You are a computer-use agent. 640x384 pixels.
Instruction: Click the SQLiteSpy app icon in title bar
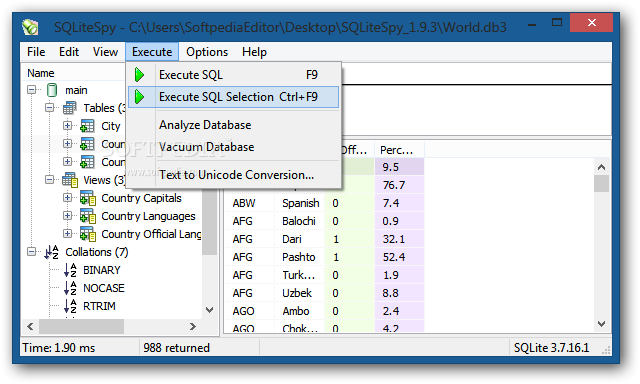coord(30,27)
